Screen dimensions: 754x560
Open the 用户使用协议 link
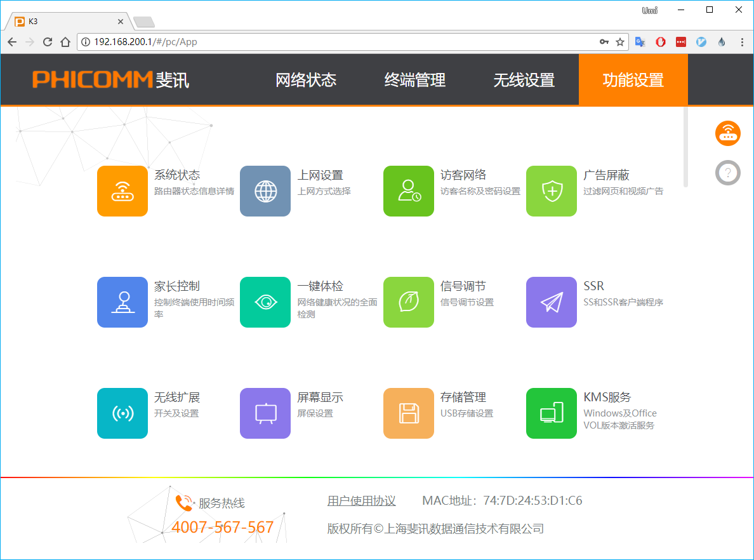[361, 501]
